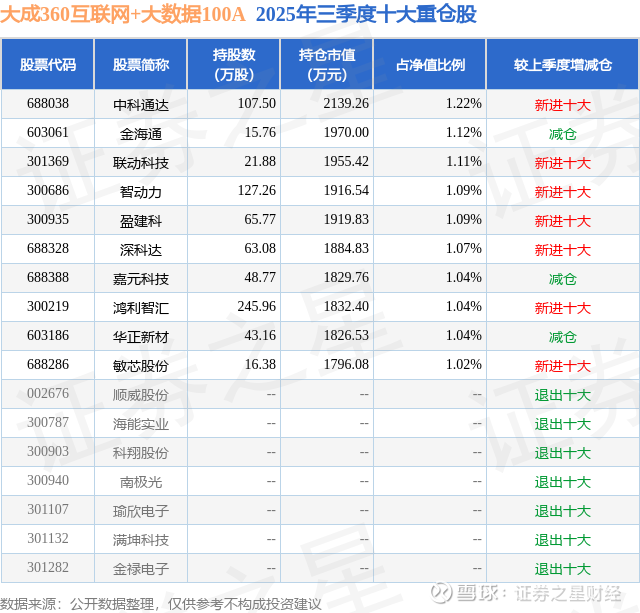Click 减仓 status in 华正新材 row

pyautogui.click(x=563, y=337)
